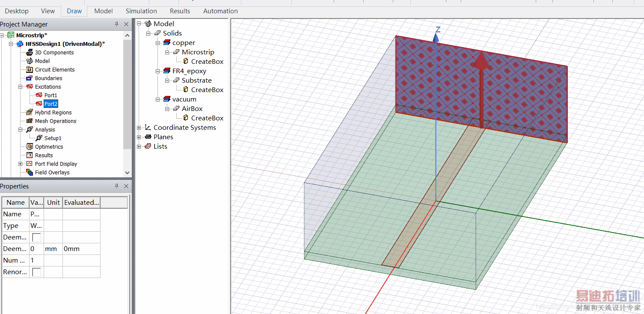Viewport: 644px width, 314px height.
Task: Click the Boundaries icon in Project Manager
Action: 29,78
